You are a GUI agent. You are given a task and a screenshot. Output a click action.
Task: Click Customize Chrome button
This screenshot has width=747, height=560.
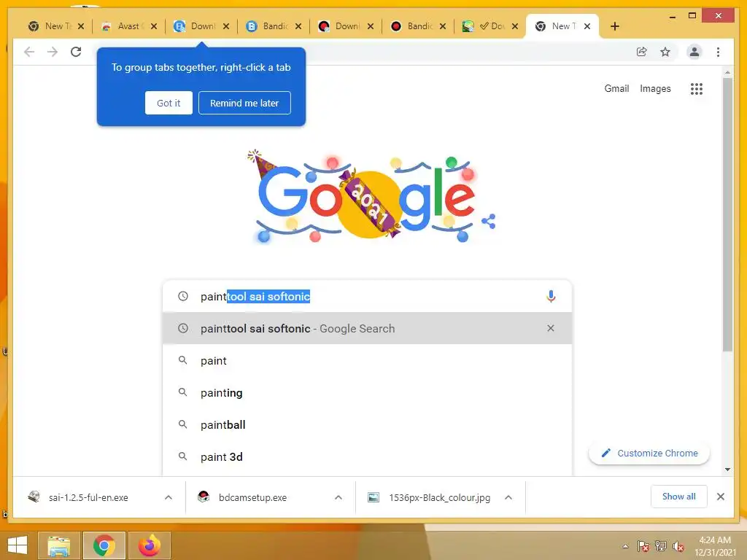[649, 453]
